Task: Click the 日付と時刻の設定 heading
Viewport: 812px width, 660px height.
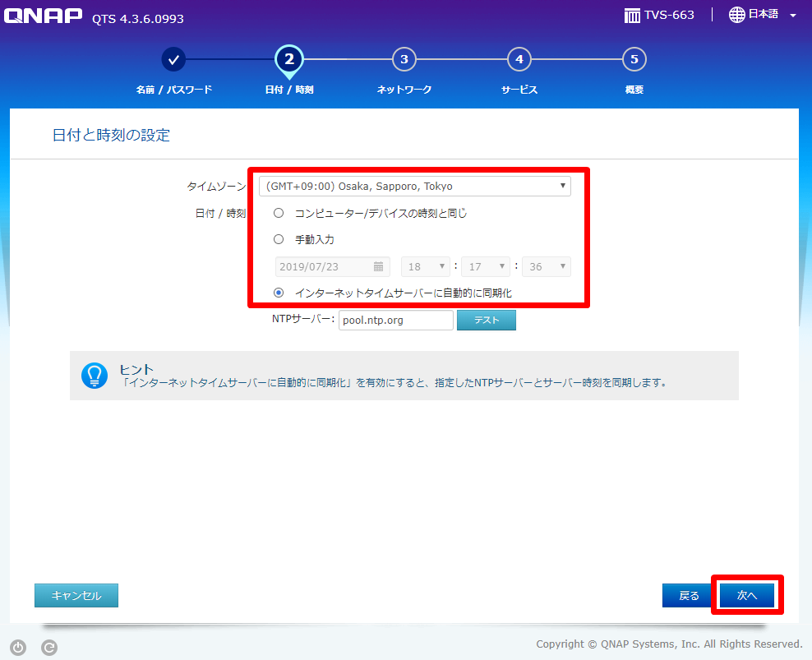Action: tap(111, 136)
